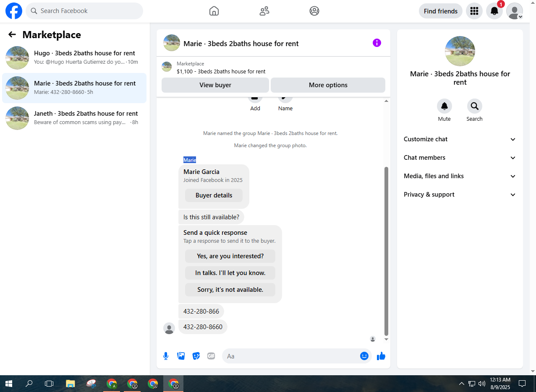Expand Chat members section
Viewport: 536px width, 392px height.
click(460, 158)
